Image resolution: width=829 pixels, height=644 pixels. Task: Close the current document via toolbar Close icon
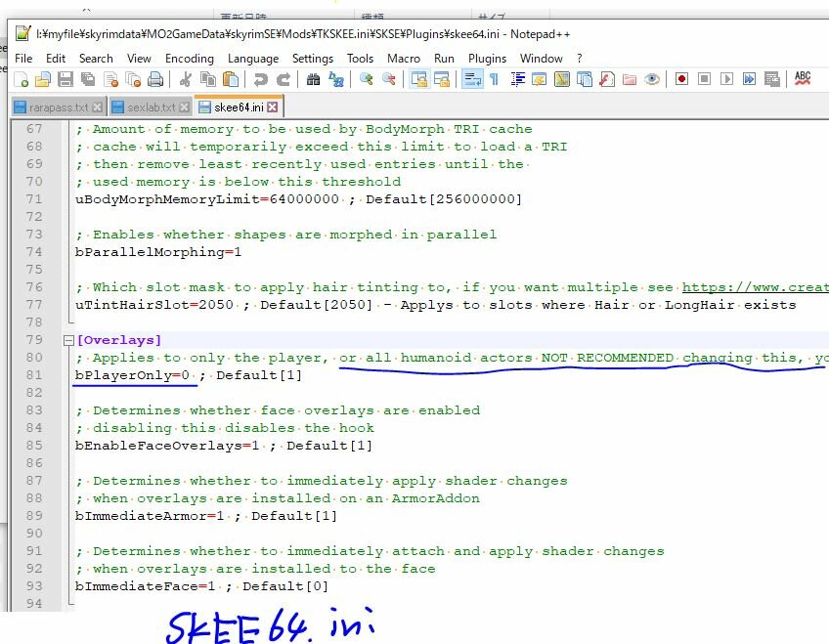pyautogui.click(x=110, y=79)
